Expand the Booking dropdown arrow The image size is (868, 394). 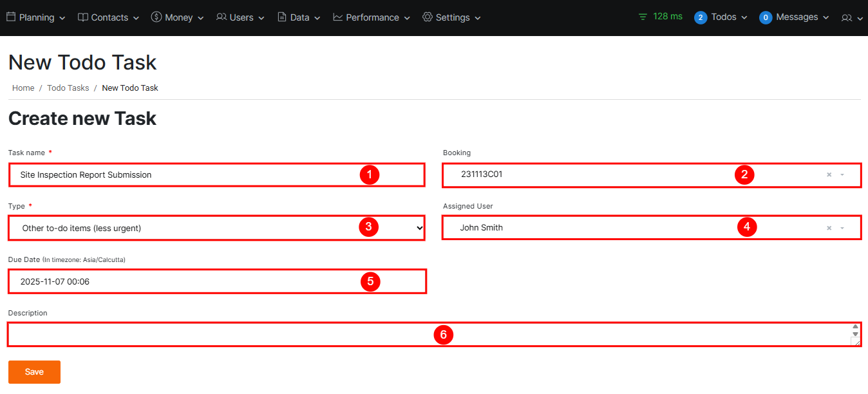(x=842, y=174)
